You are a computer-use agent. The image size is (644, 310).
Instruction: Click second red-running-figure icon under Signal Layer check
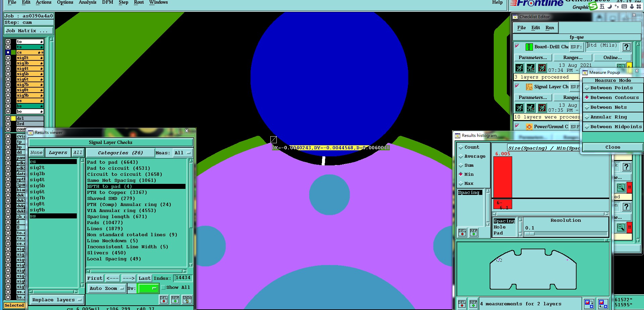coord(531,108)
